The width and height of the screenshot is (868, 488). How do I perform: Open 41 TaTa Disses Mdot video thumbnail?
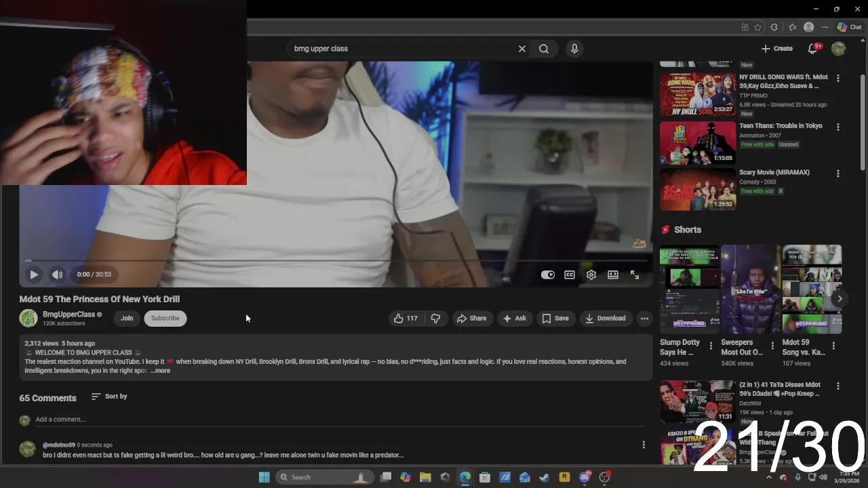click(x=698, y=401)
